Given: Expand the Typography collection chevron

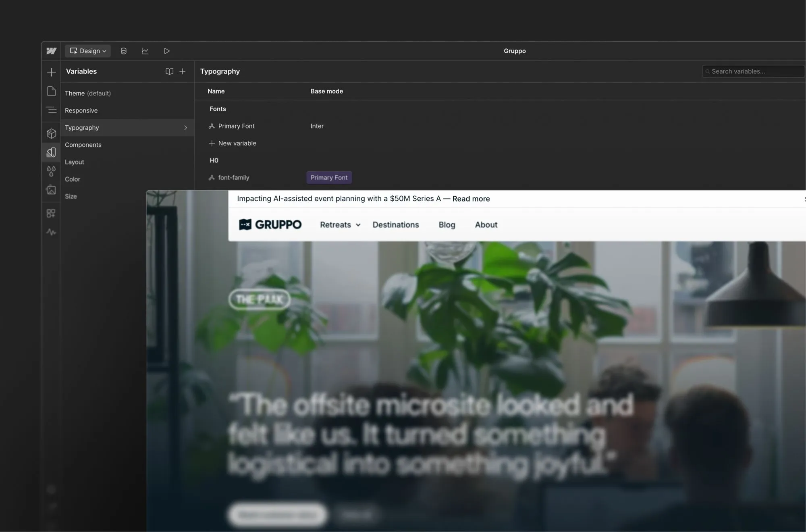Looking at the screenshot, I should (x=185, y=128).
